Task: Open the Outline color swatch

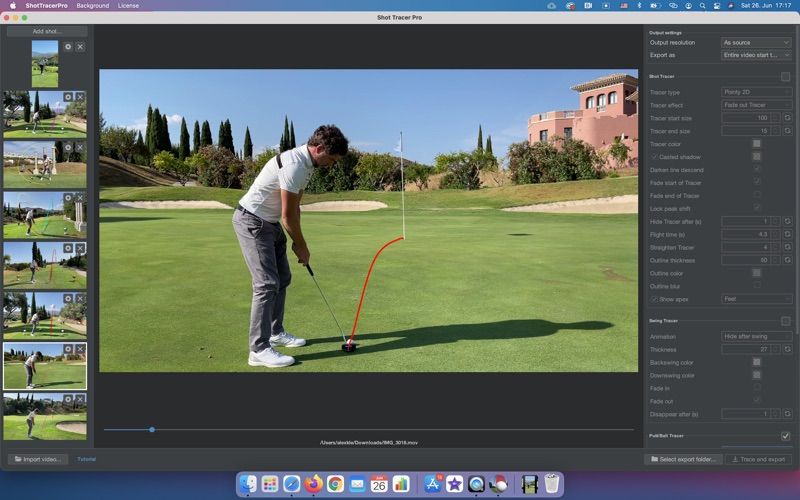Action: (757, 273)
